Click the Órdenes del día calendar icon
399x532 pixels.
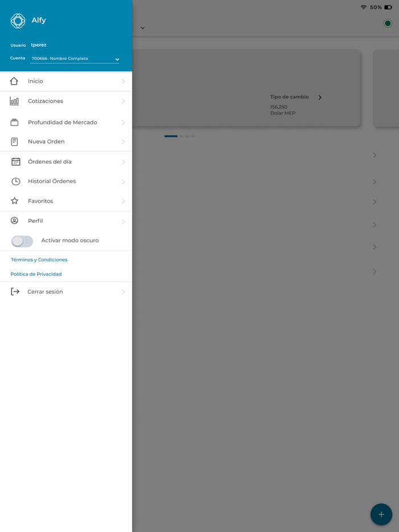click(15, 162)
